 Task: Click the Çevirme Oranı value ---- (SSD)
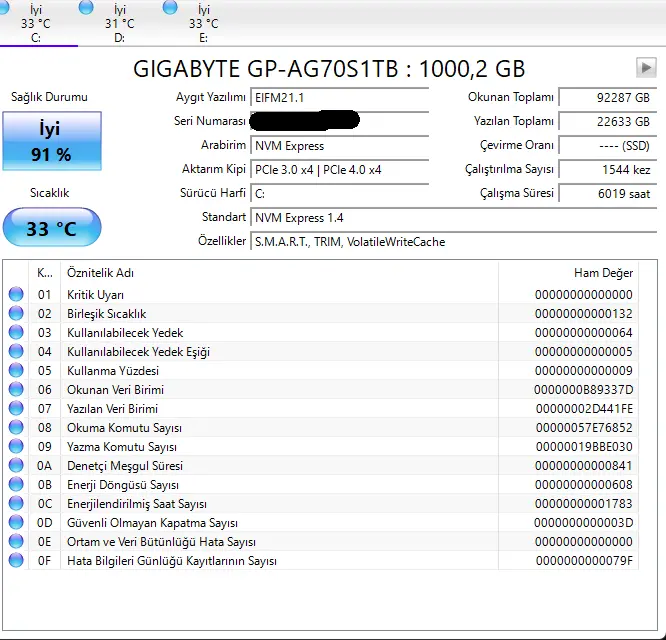coord(608,146)
